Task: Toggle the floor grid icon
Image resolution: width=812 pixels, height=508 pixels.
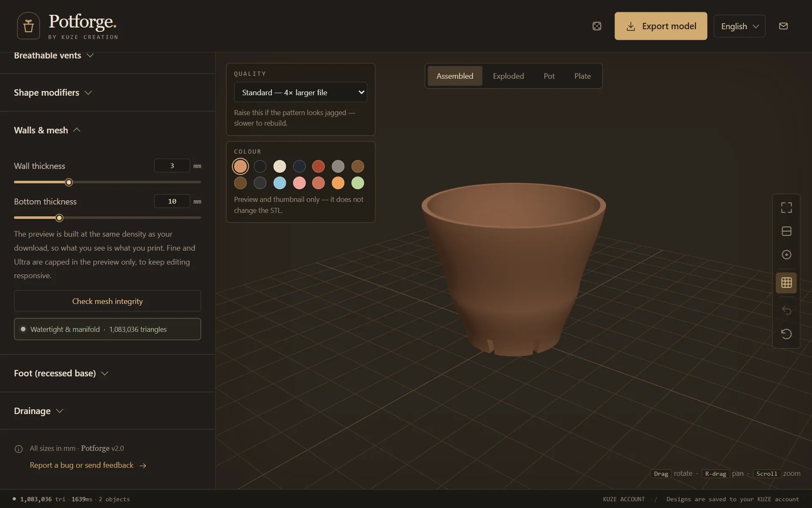Action: [786, 282]
